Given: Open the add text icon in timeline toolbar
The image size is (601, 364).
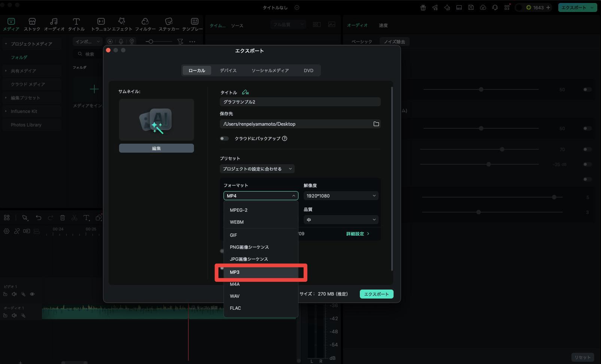Looking at the screenshot, I should [87, 218].
